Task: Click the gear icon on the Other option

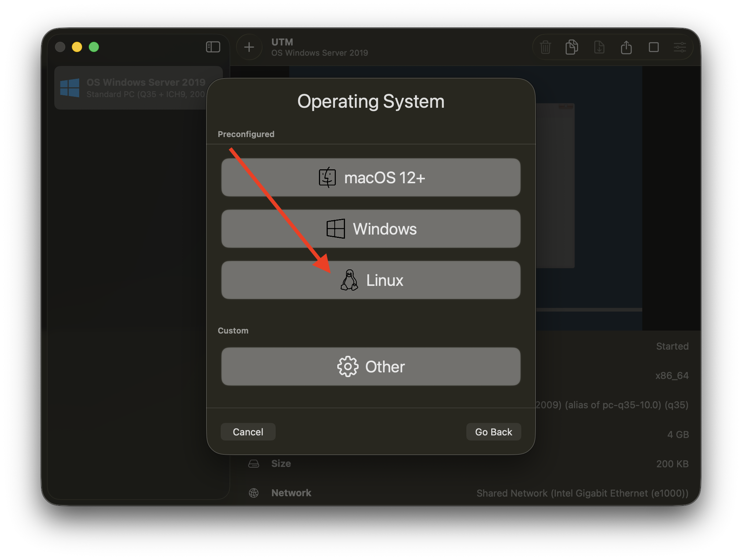Action: [x=347, y=366]
